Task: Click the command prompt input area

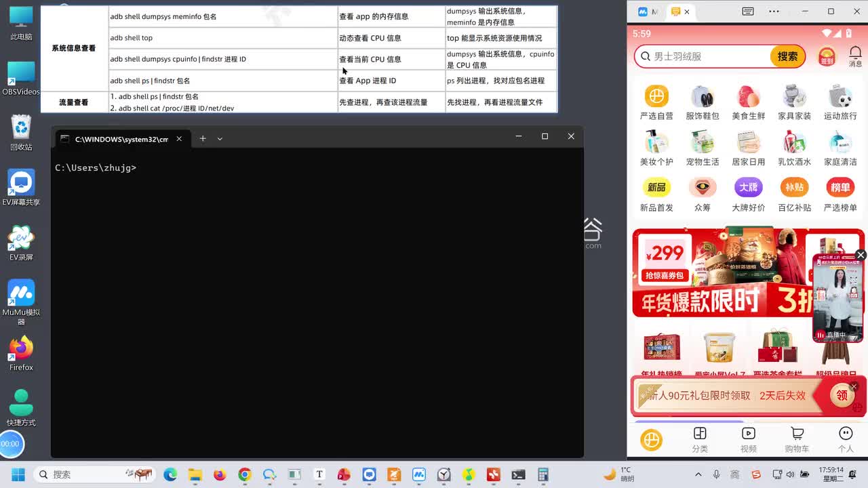Action: [317, 302]
